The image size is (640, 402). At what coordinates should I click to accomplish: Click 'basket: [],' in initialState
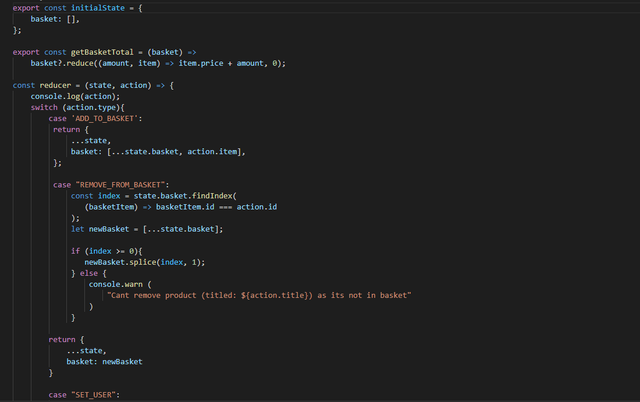pos(55,19)
